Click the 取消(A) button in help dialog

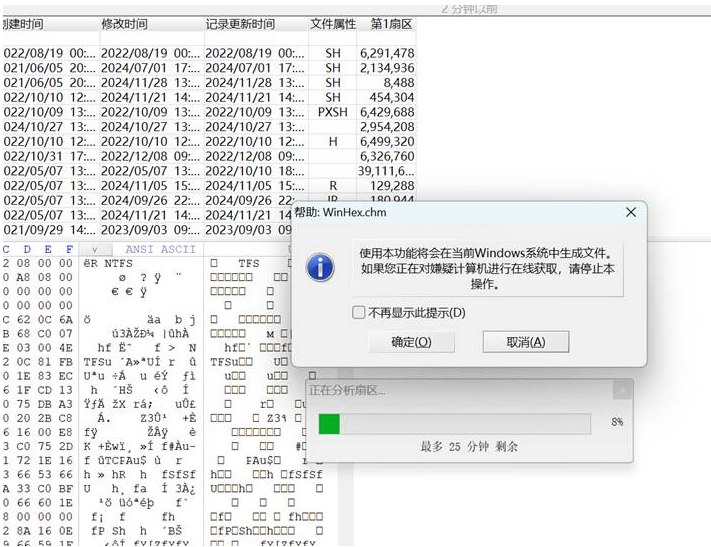526,342
